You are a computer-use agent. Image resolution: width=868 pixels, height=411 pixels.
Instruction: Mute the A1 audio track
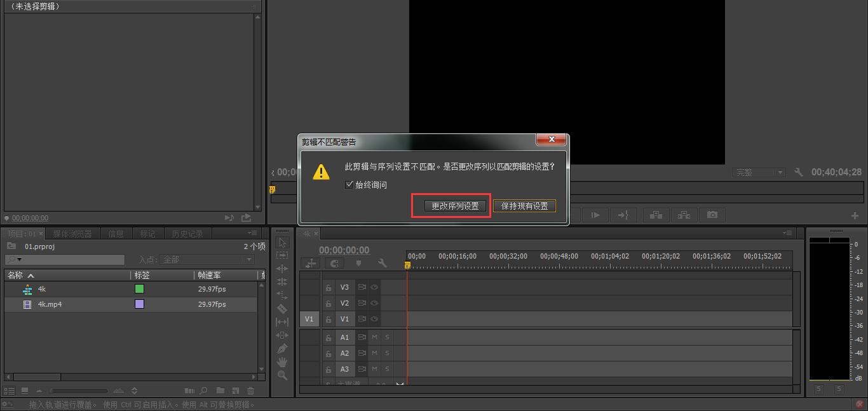click(374, 337)
